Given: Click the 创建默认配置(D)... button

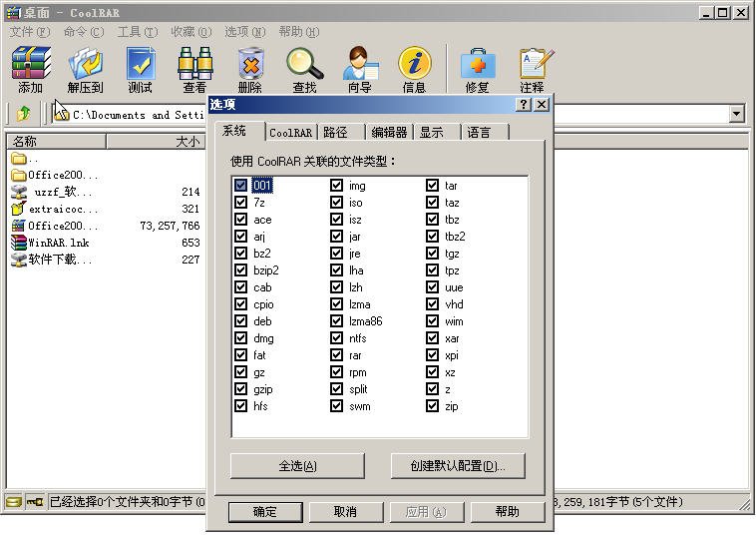Looking at the screenshot, I should click(x=458, y=465).
